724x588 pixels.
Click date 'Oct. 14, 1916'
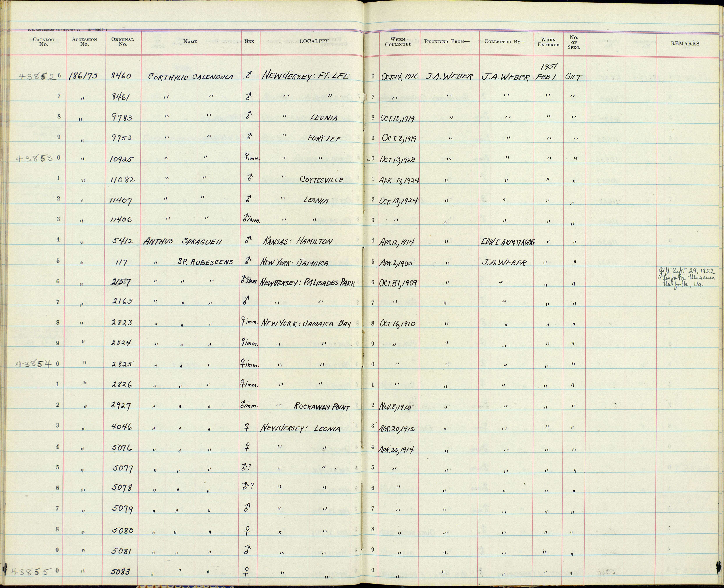coord(399,76)
